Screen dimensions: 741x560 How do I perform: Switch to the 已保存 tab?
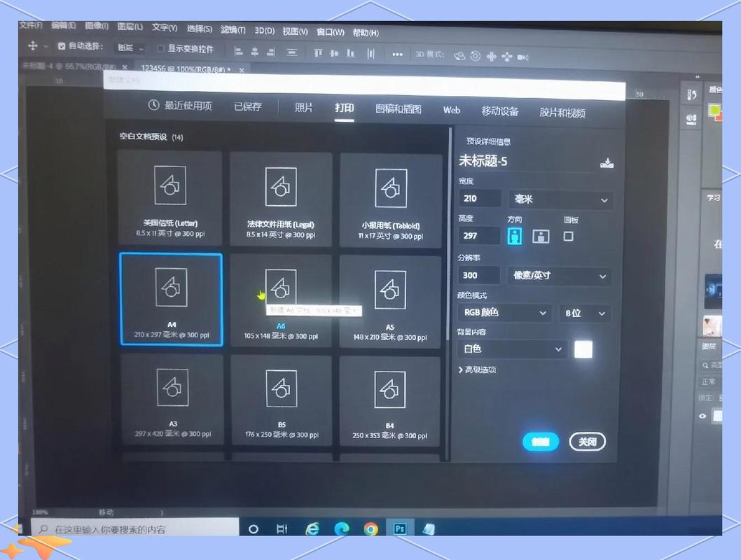[248, 106]
